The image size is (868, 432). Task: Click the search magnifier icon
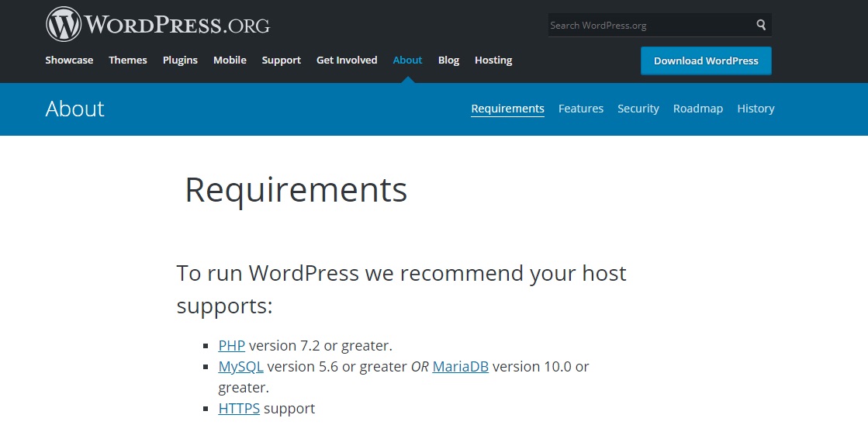761,25
